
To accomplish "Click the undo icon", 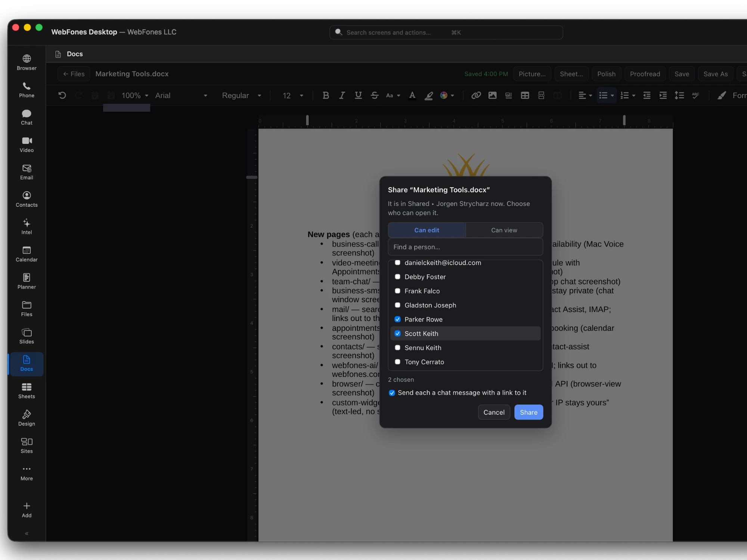I will coord(62,96).
